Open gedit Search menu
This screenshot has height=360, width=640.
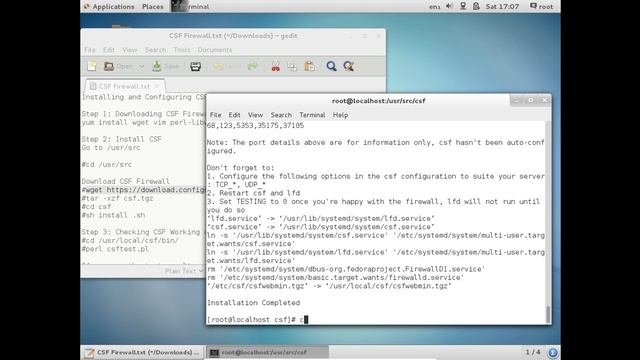tap(156, 50)
